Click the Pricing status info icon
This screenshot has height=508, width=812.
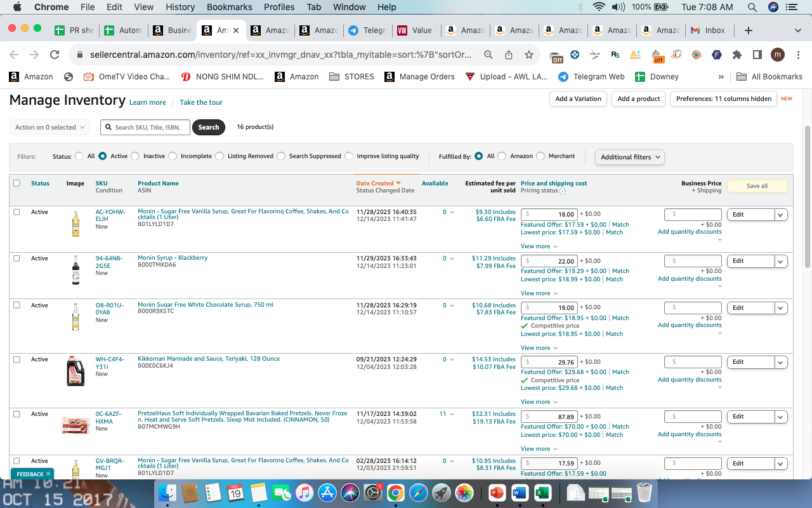(563, 191)
